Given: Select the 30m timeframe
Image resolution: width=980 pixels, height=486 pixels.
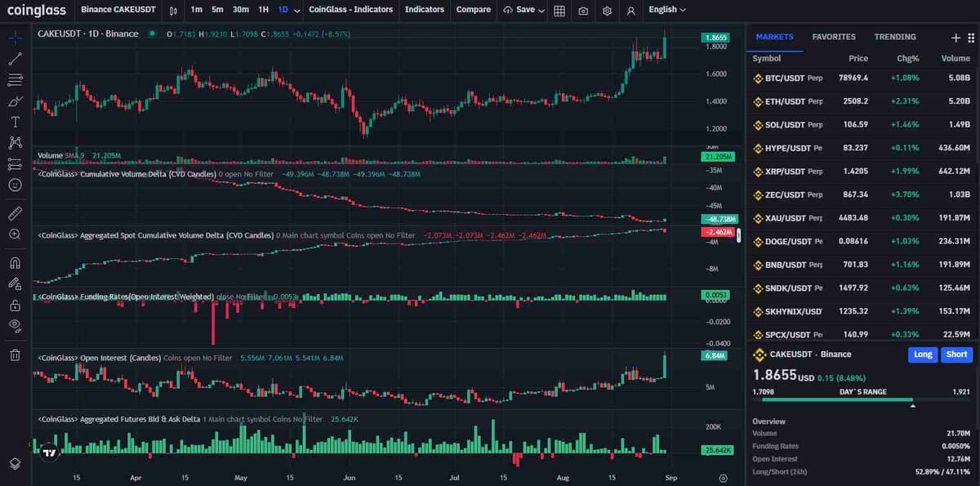Looking at the screenshot, I should [x=241, y=10].
